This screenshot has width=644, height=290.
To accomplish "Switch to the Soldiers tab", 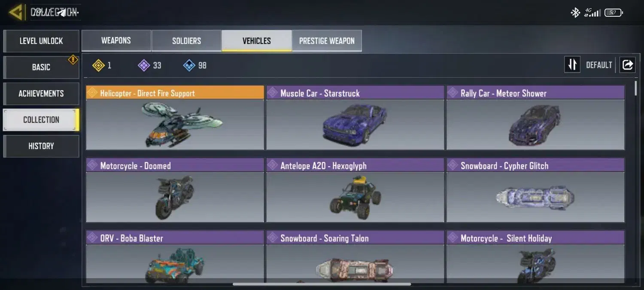I will (186, 41).
